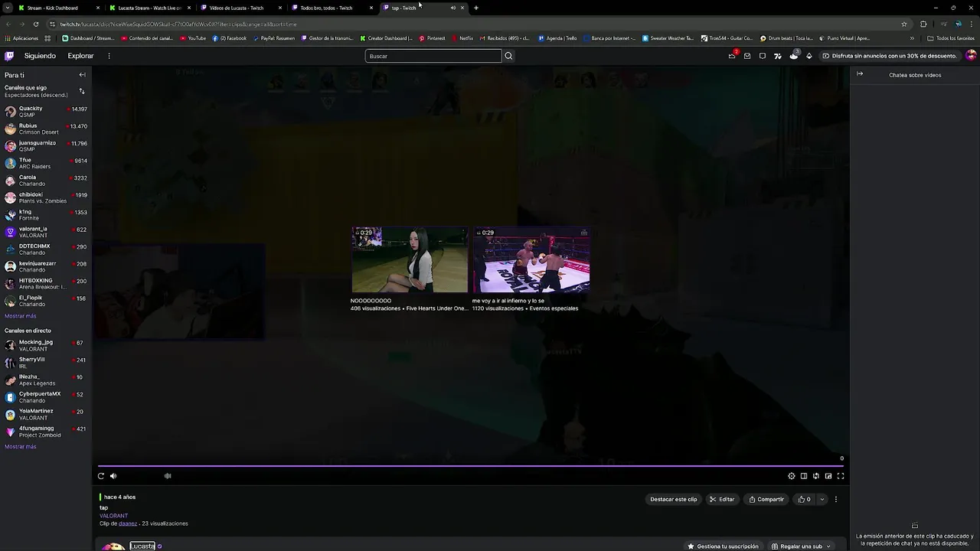Click the Compartir button
Screen dimensions: 980x551
tap(766, 499)
